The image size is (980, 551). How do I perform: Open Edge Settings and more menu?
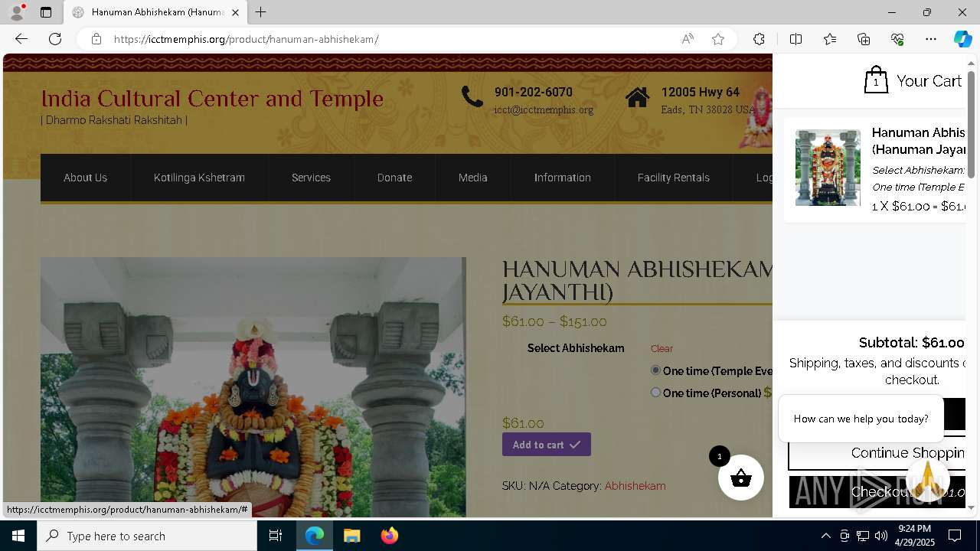click(931, 39)
